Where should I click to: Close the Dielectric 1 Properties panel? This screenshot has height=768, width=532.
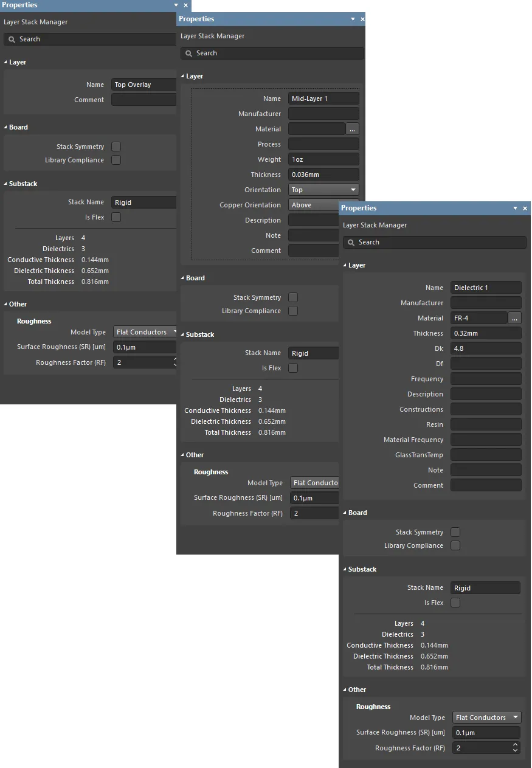point(525,208)
